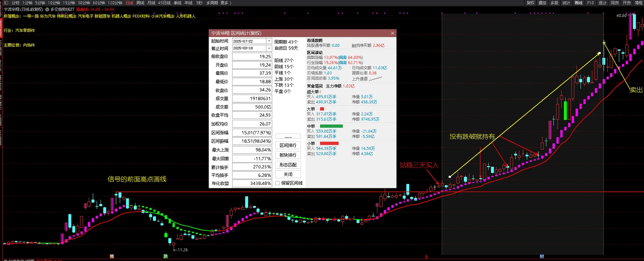The image size is (644, 261).
Task: Click the 区间排行 button
Action: [x=288, y=145]
